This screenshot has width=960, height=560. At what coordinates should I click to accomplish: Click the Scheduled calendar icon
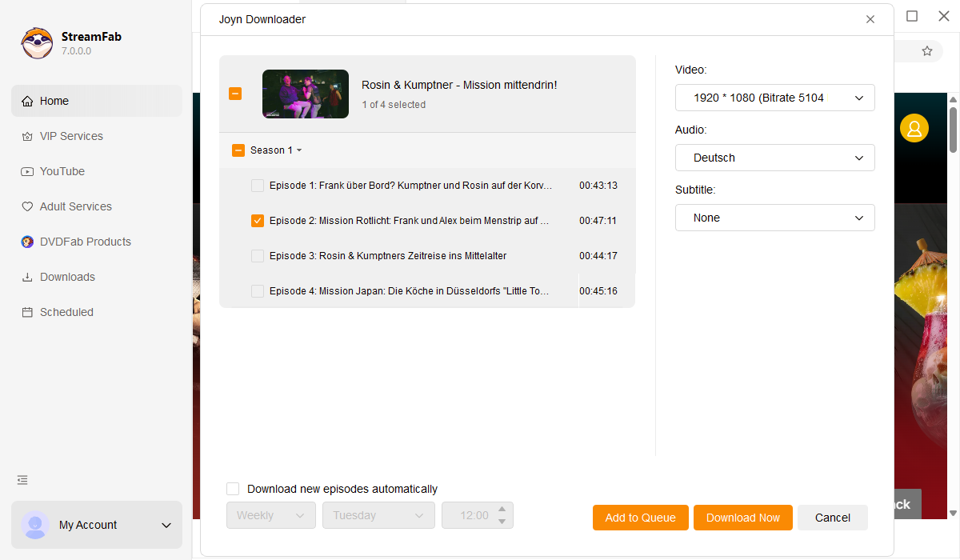[x=27, y=312]
